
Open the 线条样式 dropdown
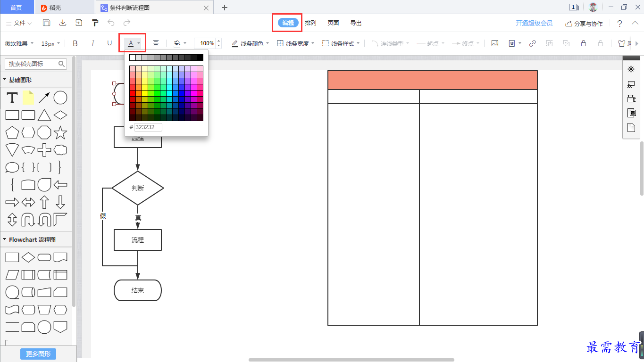point(341,43)
